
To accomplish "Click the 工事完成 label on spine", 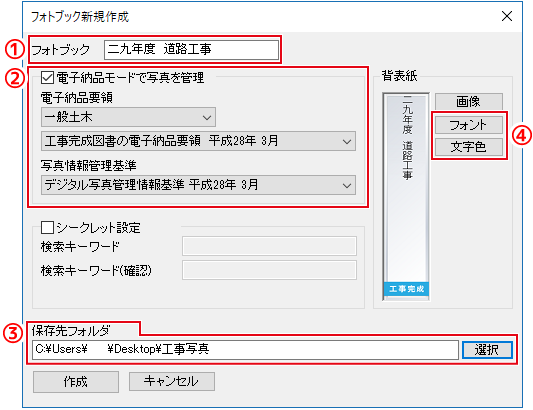I will pos(406,289).
